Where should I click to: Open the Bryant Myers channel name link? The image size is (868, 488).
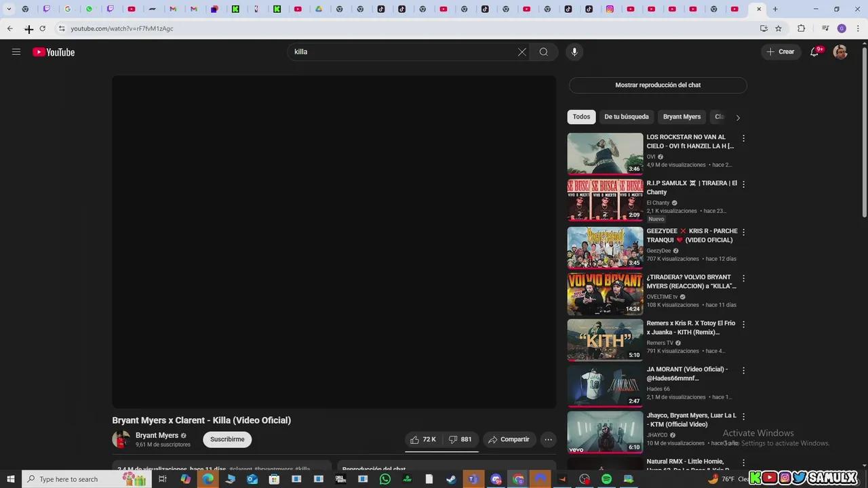pyautogui.click(x=157, y=436)
